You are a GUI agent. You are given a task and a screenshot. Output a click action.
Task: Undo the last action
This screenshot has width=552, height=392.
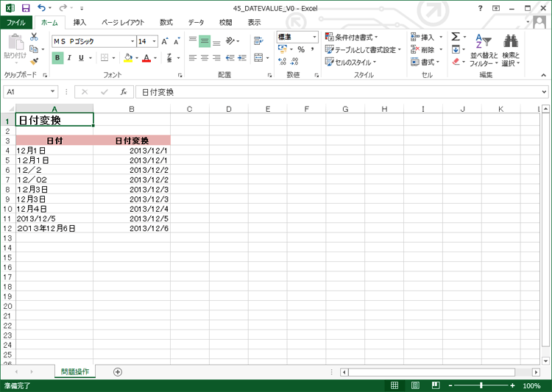(41, 8)
